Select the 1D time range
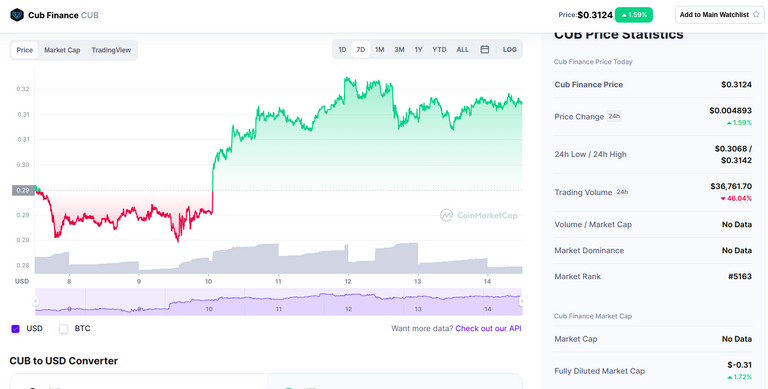This screenshot has height=389, width=768. [x=342, y=49]
